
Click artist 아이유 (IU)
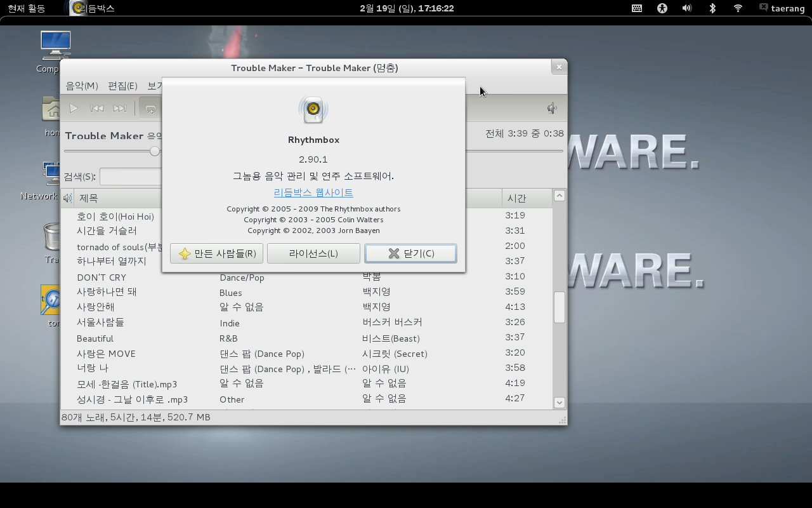[386, 369]
